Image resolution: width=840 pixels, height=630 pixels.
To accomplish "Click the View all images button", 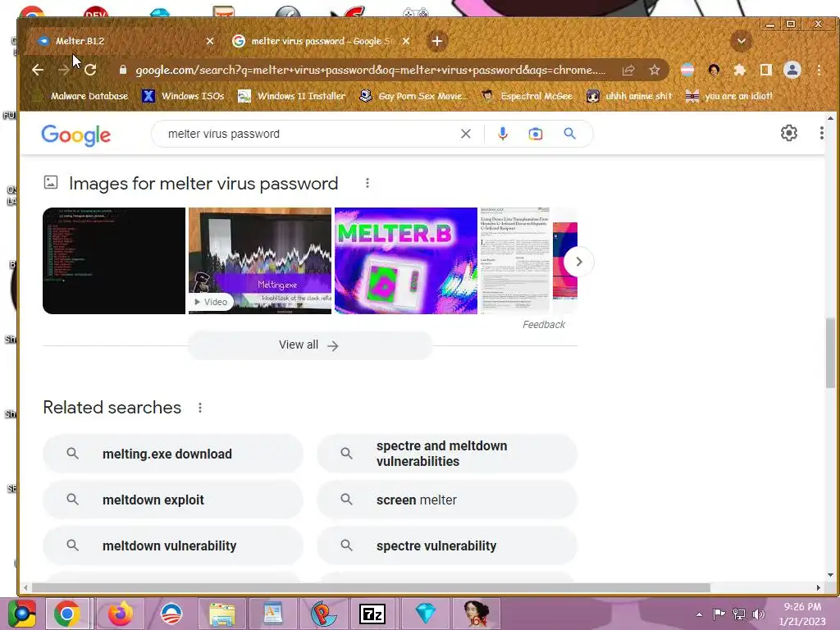I will click(x=309, y=345).
